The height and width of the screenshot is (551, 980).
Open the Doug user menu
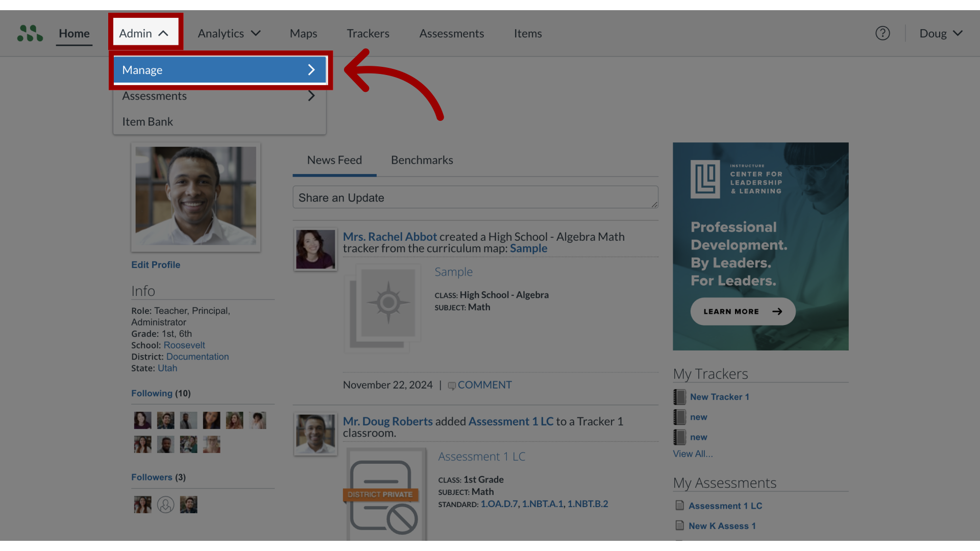coord(941,33)
